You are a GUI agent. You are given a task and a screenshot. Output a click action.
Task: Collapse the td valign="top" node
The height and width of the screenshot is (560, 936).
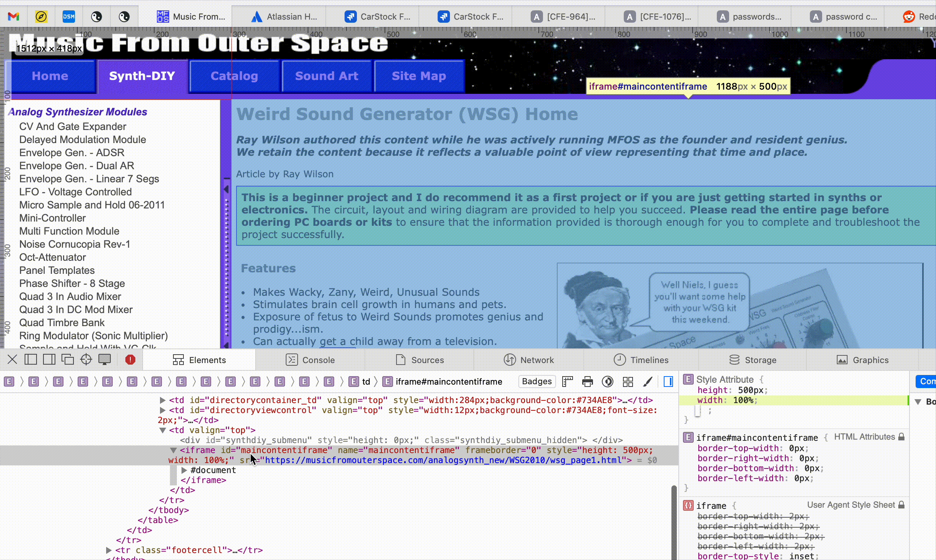tap(163, 430)
